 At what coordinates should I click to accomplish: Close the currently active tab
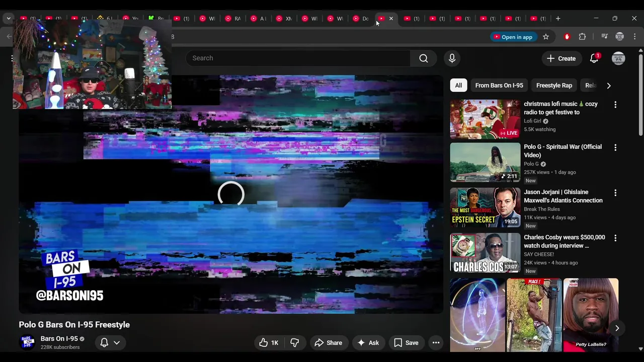click(x=391, y=19)
